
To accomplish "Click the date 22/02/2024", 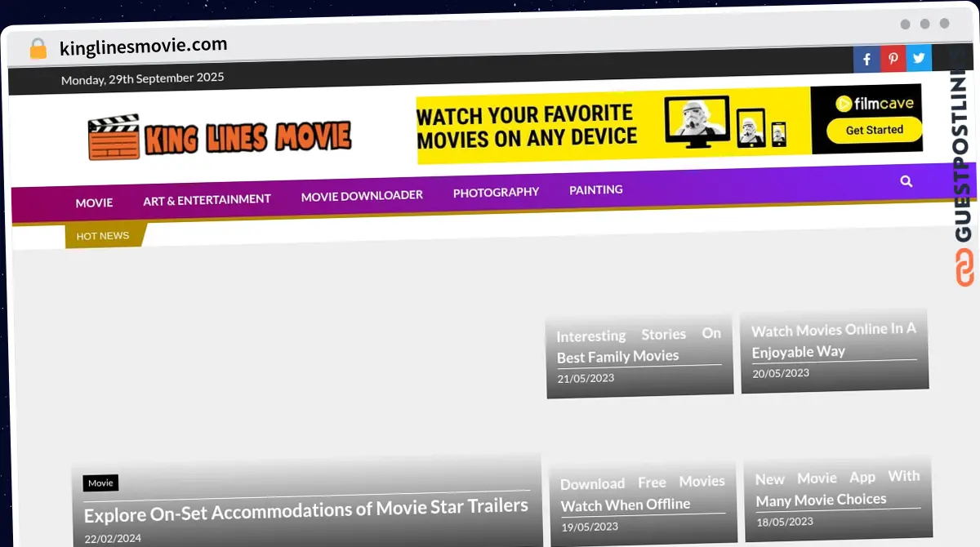I will (x=113, y=538).
